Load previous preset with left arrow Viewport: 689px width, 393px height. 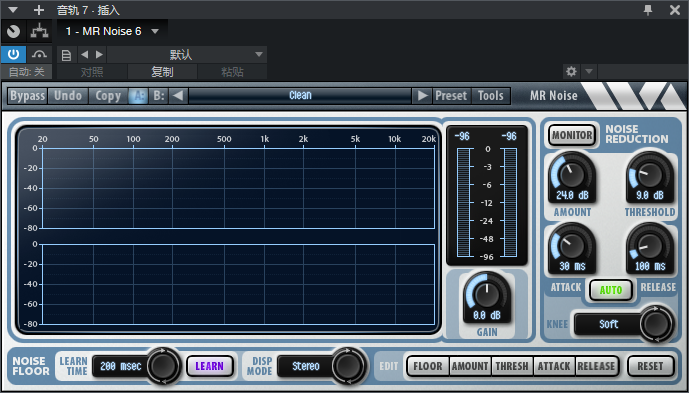point(178,96)
